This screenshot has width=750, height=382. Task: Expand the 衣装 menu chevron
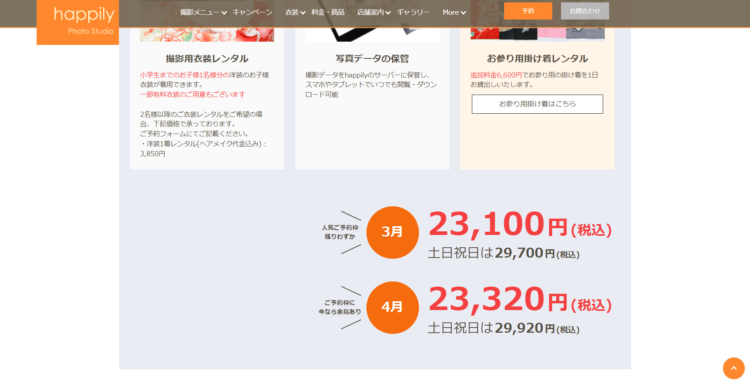tap(303, 13)
